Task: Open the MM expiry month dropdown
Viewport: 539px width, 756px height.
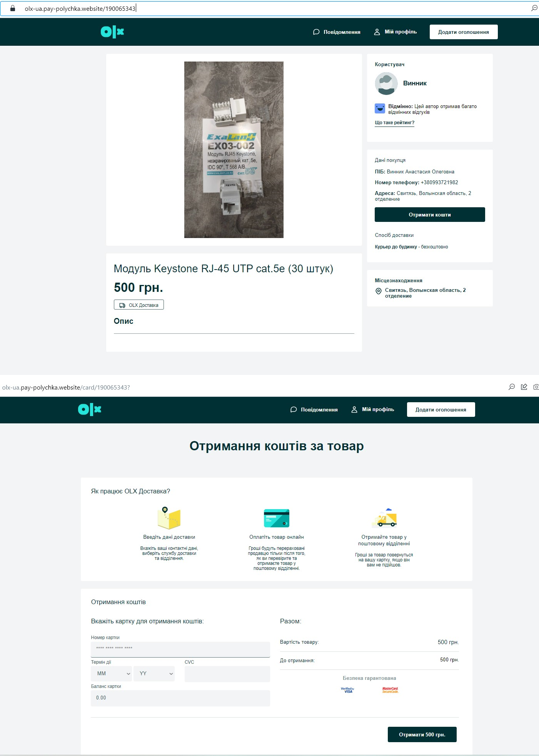Action: 111,674
